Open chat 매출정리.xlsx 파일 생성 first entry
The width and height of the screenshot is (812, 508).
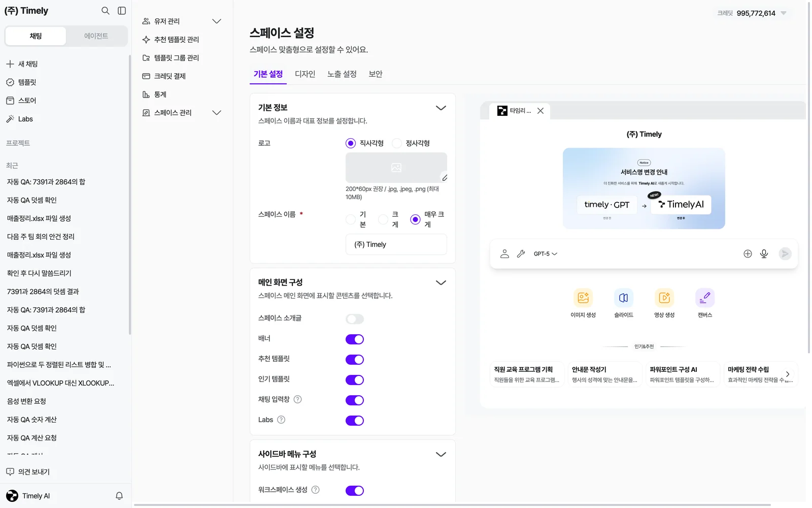pos(39,218)
